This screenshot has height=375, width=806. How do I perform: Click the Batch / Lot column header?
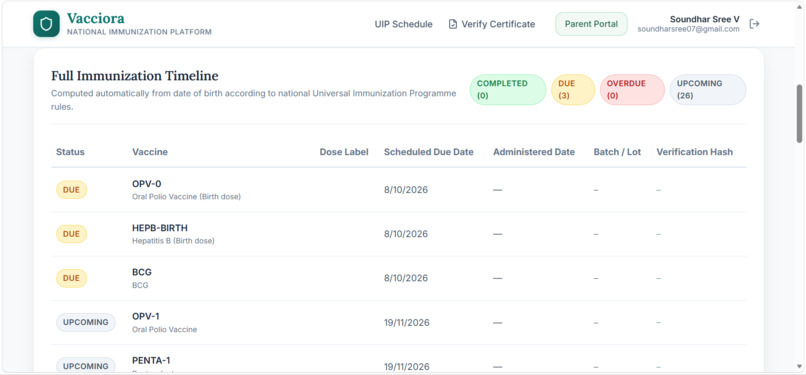pos(617,152)
